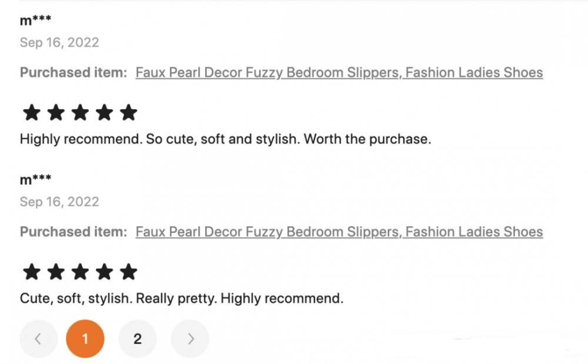Click the bottom review's Sep 16, 2022 date
Image resolution: width=588 pixels, height=364 pixels.
point(59,202)
